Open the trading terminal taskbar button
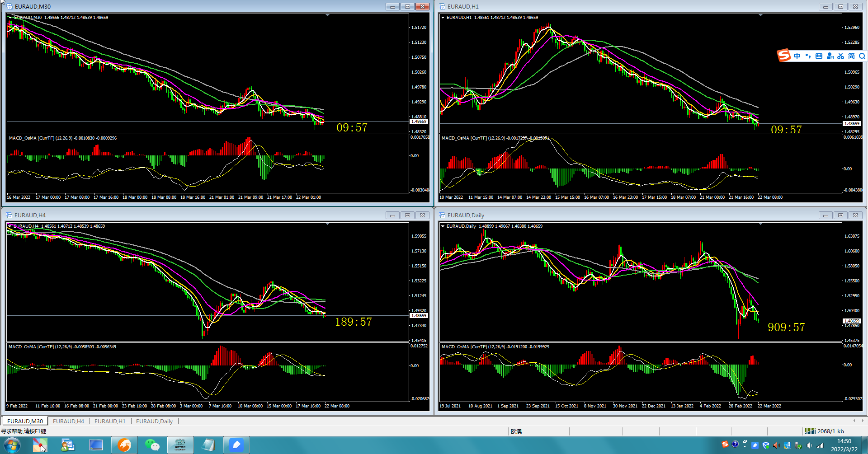Viewport: 868px width, 454px height. coord(180,445)
